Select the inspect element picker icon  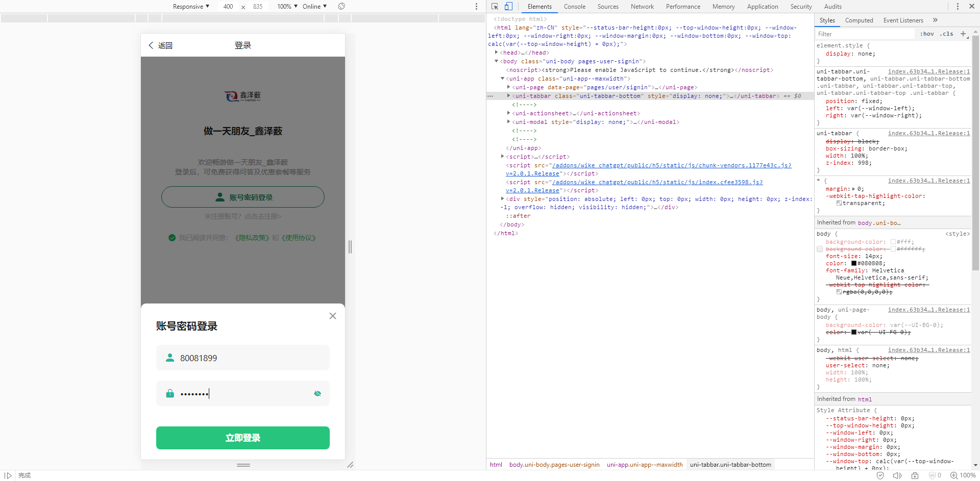coord(495,6)
